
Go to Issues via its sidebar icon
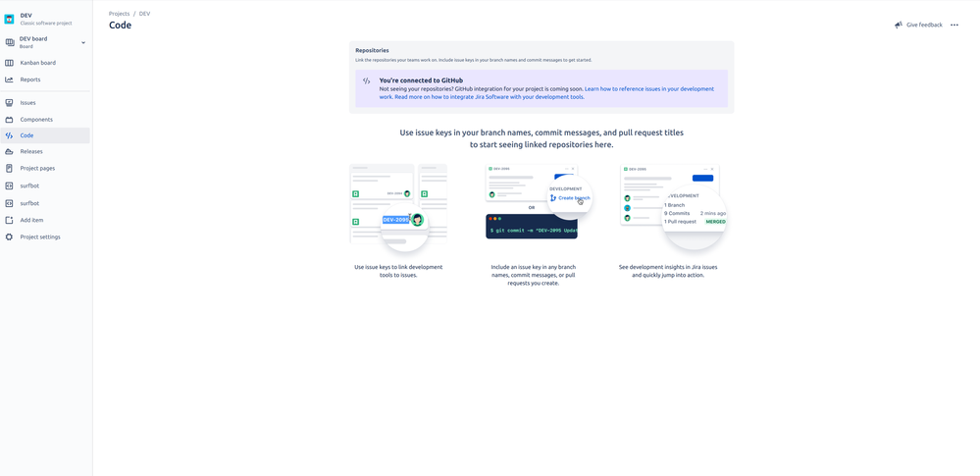(x=9, y=103)
